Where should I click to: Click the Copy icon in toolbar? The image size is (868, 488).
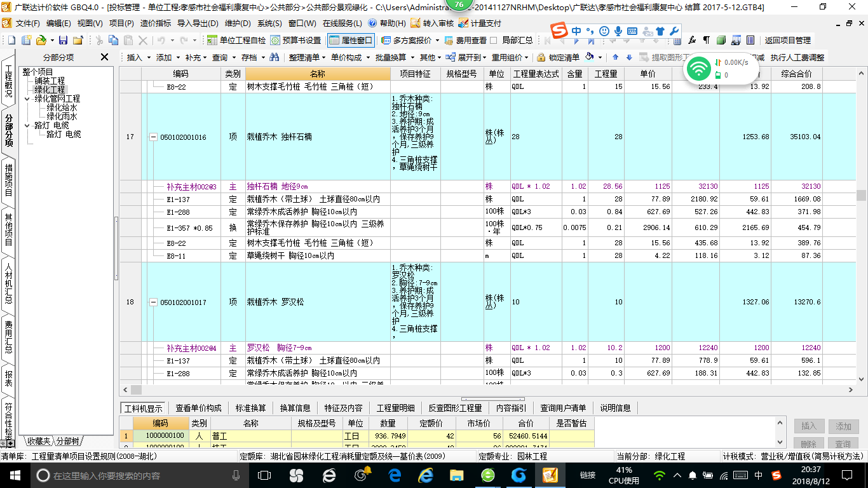point(114,40)
